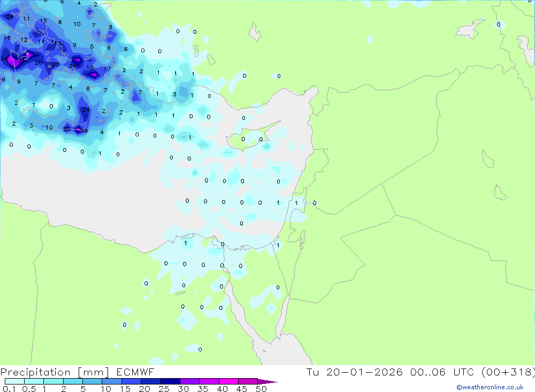This screenshot has width=535, height=392.
Task: Click the '11' precipitation value on the map
Action: point(26,19)
